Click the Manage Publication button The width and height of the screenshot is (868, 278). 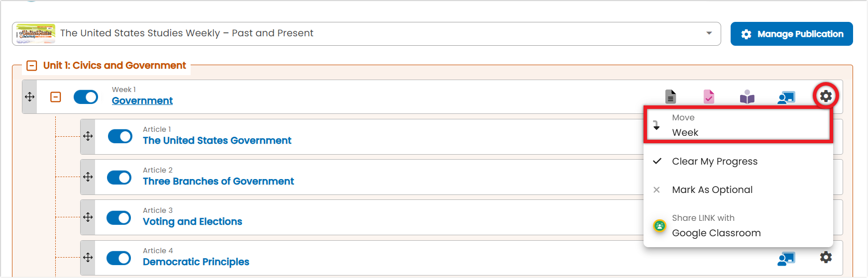click(x=791, y=34)
